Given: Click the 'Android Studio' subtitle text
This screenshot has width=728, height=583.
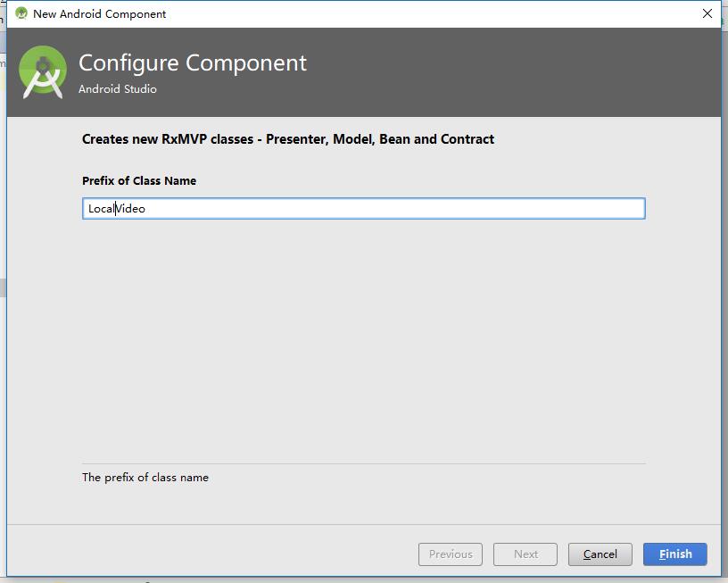Looking at the screenshot, I should 118,88.
